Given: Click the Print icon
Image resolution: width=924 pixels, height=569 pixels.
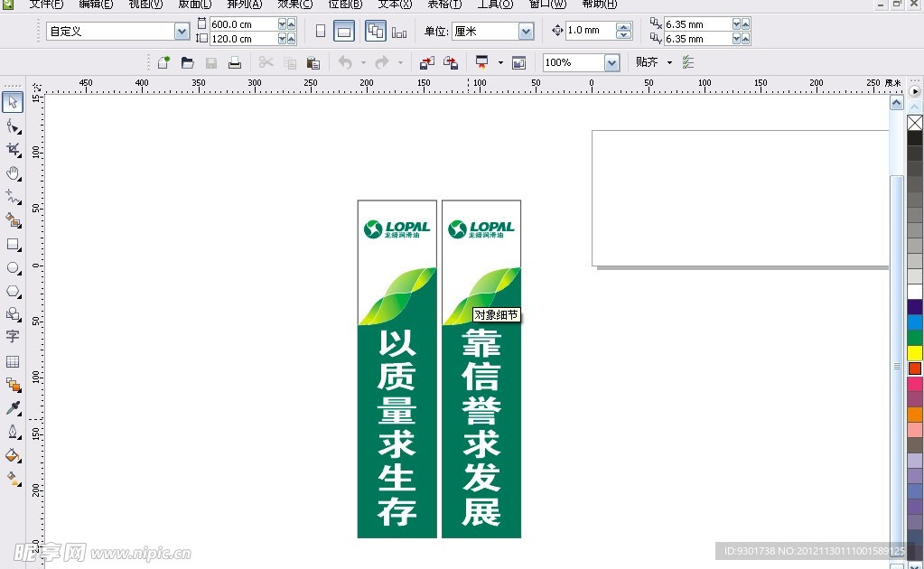Looking at the screenshot, I should [x=235, y=62].
